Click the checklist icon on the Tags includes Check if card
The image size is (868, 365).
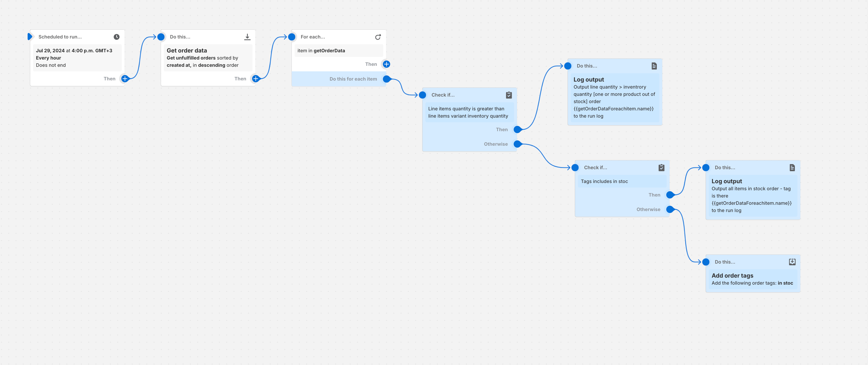[661, 167]
